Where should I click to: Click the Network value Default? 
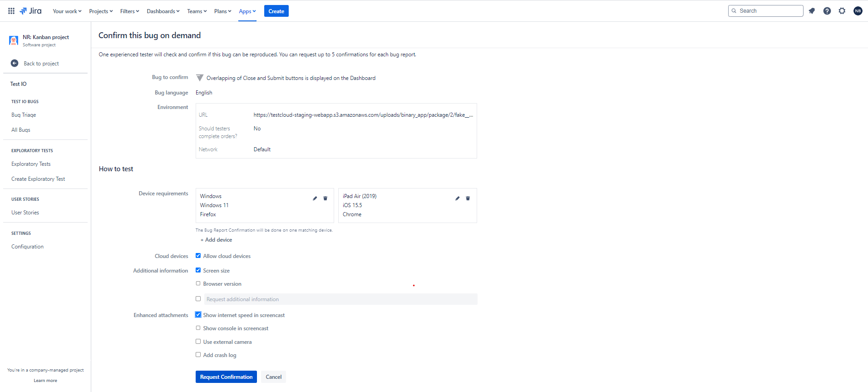click(262, 149)
